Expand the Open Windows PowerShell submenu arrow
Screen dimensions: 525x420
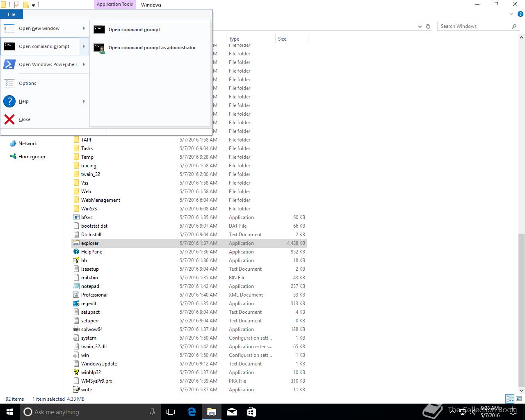pyautogui.click(x=84, y=64)
